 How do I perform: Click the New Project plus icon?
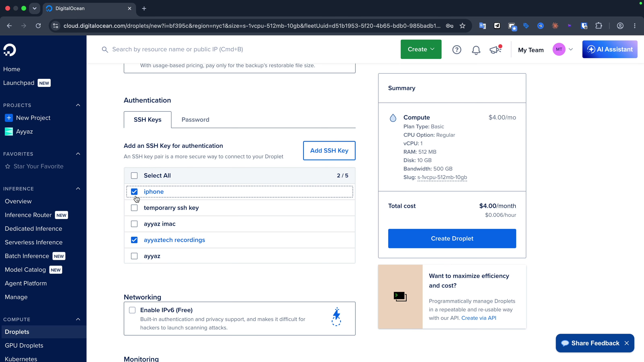tap(9, 118)
